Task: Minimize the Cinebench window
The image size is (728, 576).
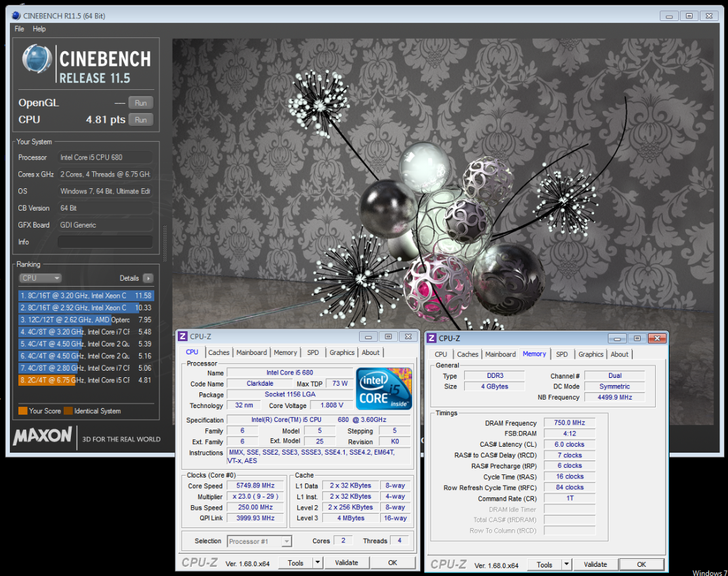Action: click(669, 16)
